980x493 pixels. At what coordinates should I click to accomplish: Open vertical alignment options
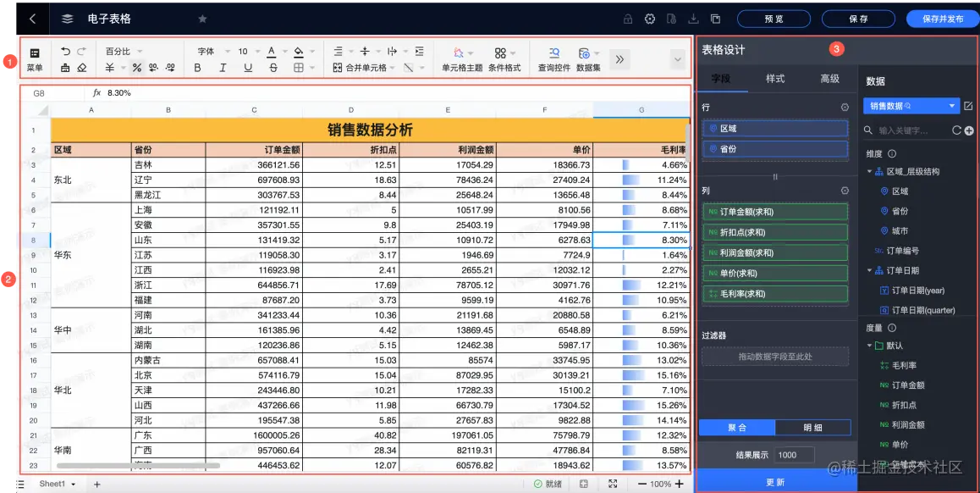pos(365,52)
